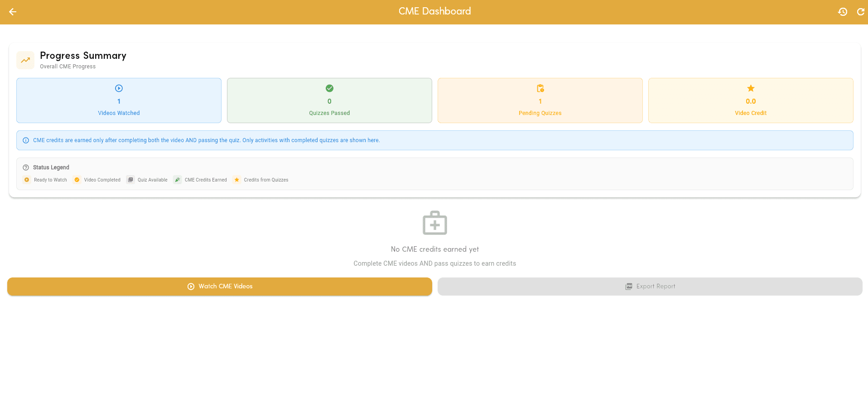This screenshot has height=411, width=868.
Task: Click the Video Completed legend icon
Action: (77, 180)
